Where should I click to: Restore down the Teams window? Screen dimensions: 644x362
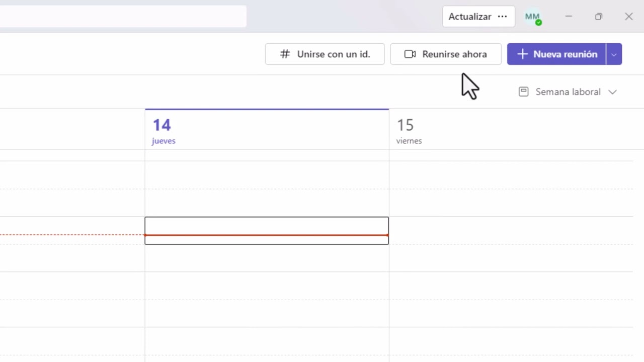599,17
